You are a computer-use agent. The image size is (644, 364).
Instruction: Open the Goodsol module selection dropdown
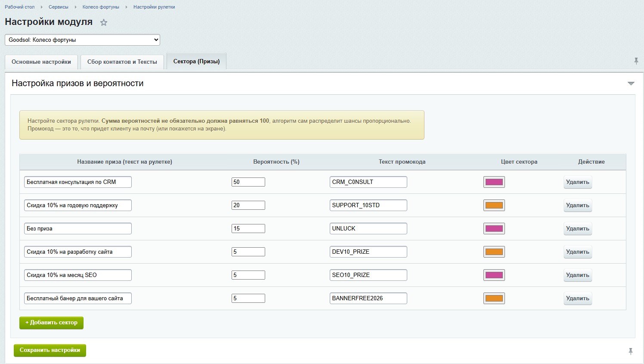click(82, 40)
